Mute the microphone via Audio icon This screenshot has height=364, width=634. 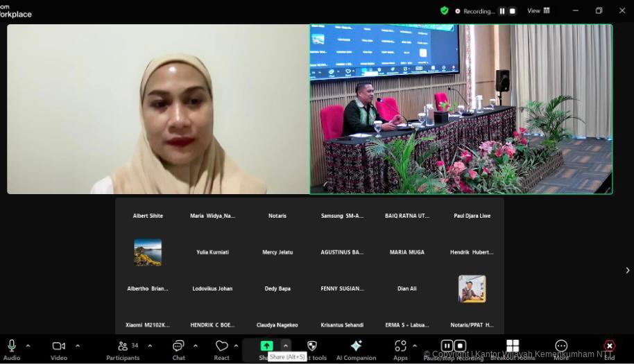pyautogui.click(x=12, y=346)
